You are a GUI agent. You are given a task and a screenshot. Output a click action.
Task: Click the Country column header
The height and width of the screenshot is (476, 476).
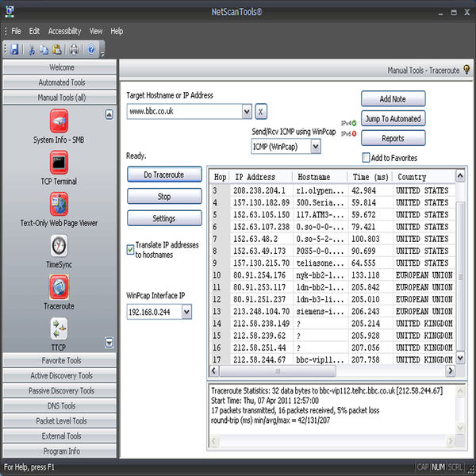(424, 177)
